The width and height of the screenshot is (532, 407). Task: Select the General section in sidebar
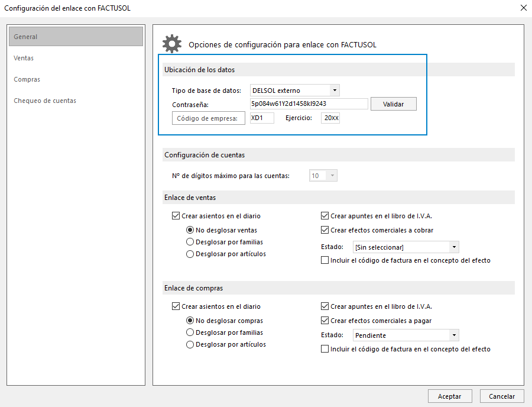tap(76, 37)
